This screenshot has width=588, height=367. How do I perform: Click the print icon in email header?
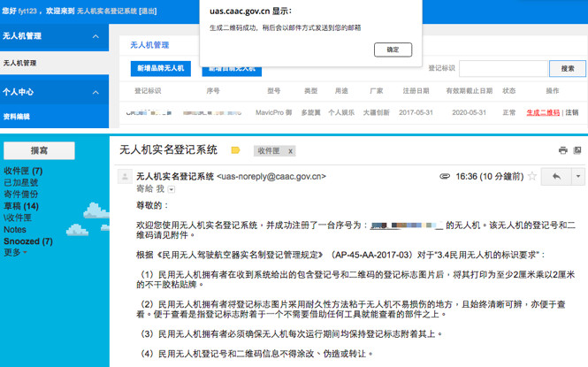pyautogui.click(x=563, y=150)
